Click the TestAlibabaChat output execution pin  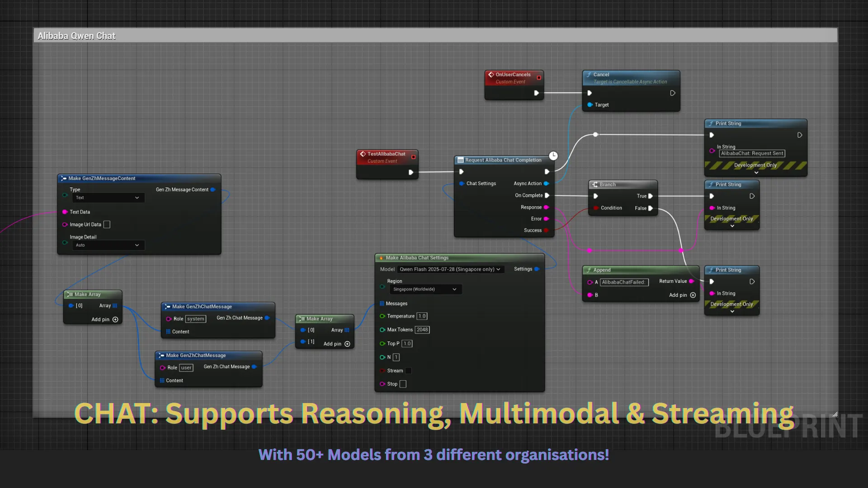tap(411, 172)
